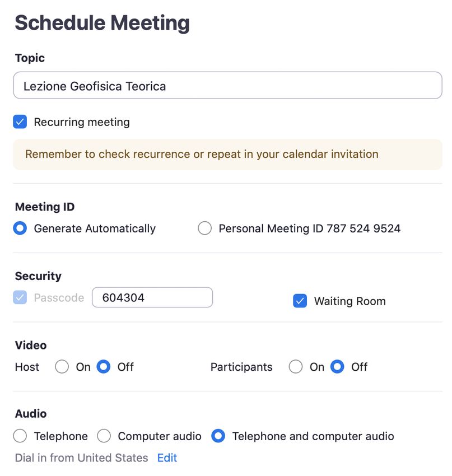Click the recurrence reminder banner
Image resolution: width=452 pixels, height=476 pixels.
coord(227,154)
